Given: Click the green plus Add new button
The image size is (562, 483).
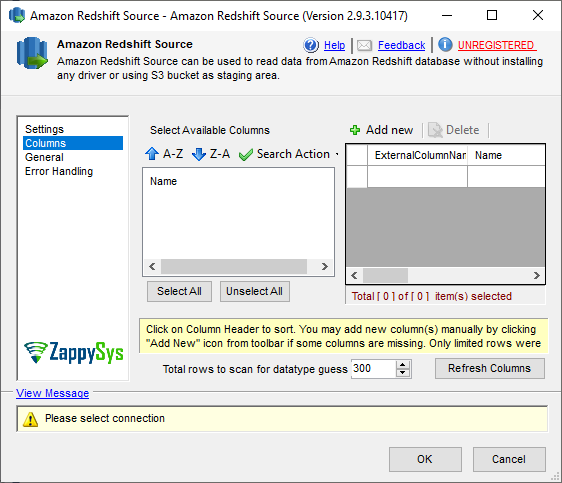Looking at the screenshot, I should [381, 130].
